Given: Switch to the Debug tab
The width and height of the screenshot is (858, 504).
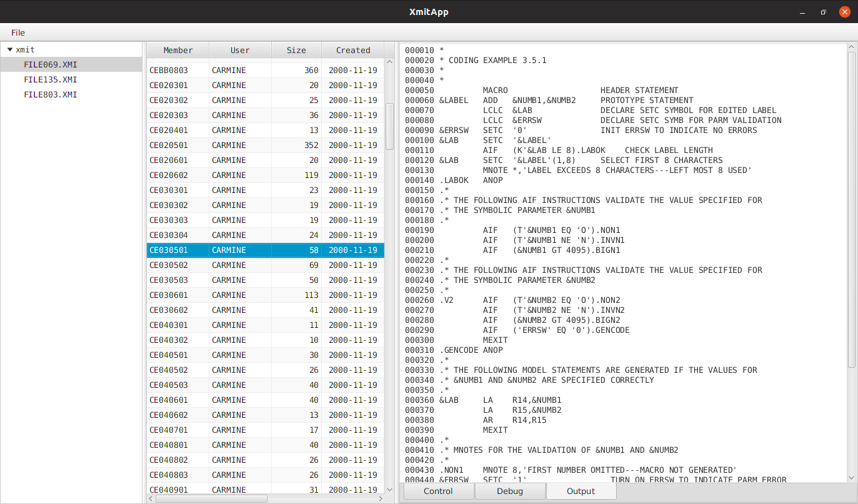Looking at the screenshot, I should 510,491.
